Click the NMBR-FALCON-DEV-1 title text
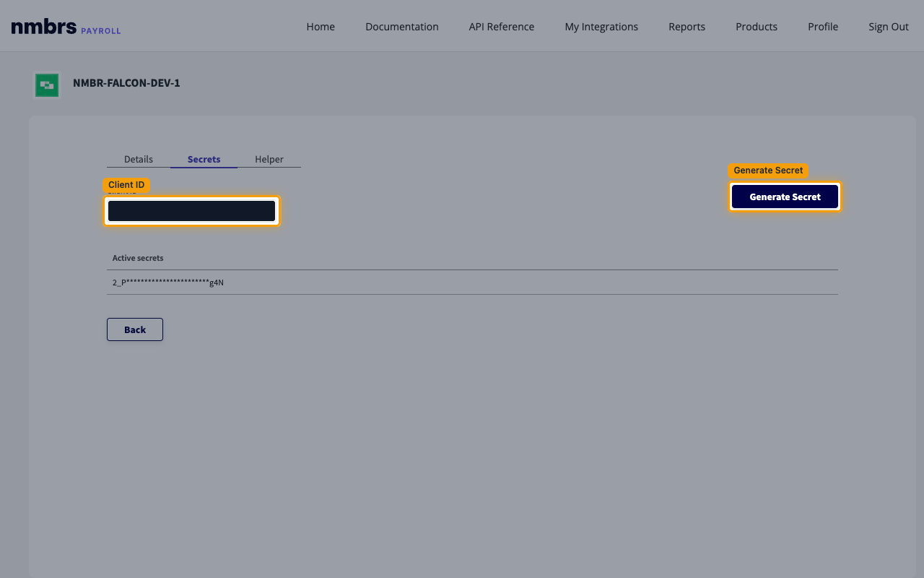Image resolution: width=924 pixels, height=578 pixels. 126,83
